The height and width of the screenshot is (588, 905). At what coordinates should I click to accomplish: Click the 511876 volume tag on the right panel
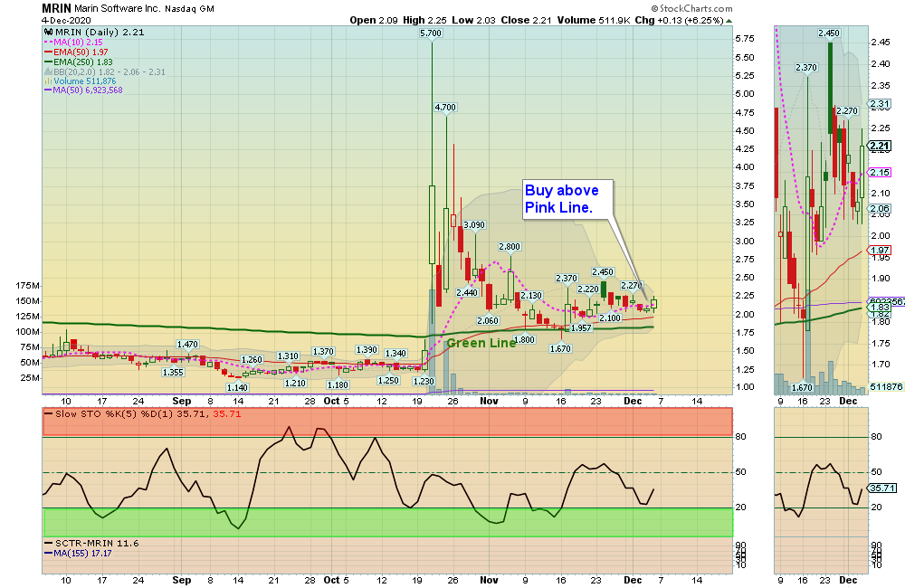coord(886,386)
